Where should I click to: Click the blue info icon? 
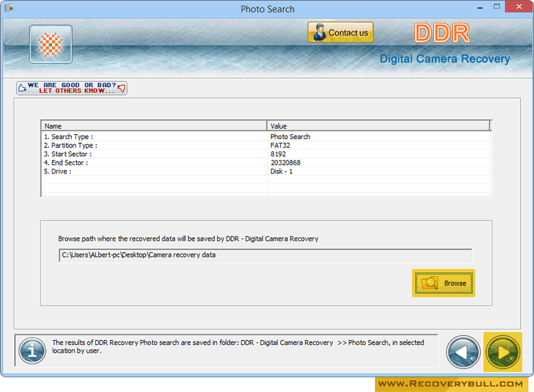coord(33,351)
